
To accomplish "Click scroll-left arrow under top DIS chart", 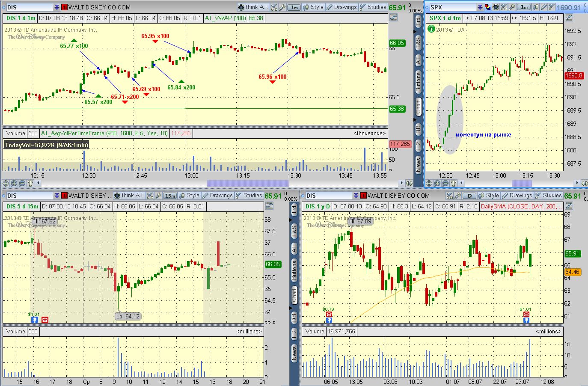I will 39,183.
